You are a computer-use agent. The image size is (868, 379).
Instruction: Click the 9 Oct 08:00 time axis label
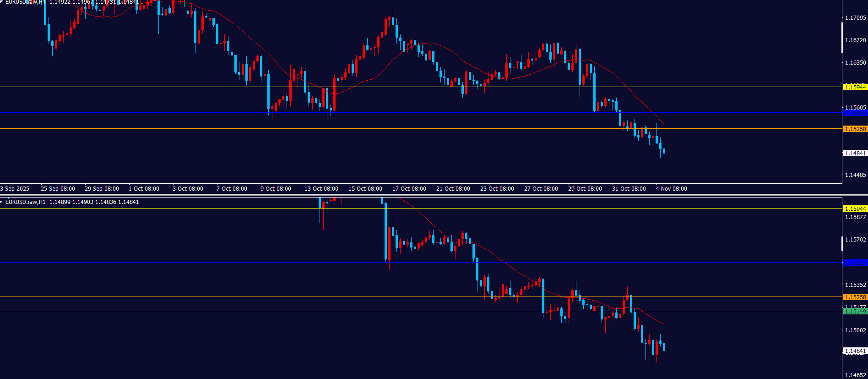276,189
